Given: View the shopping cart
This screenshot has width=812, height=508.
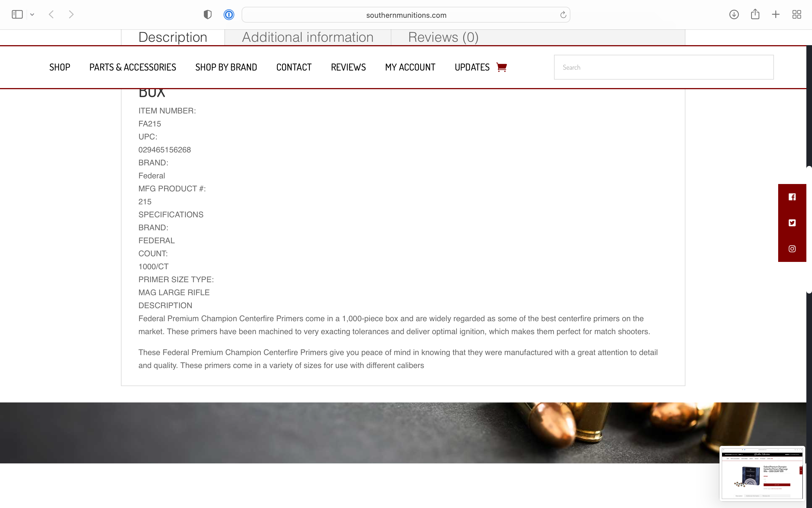Looking at the screenshot, I should tap(501, 67).
